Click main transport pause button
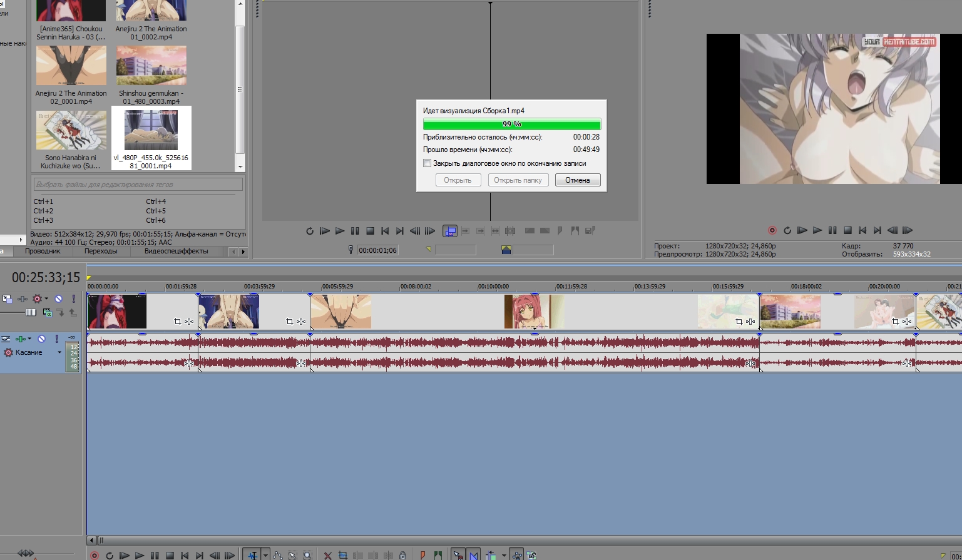The height and width of the screenshot is (560, 962). tap(155, 555)
